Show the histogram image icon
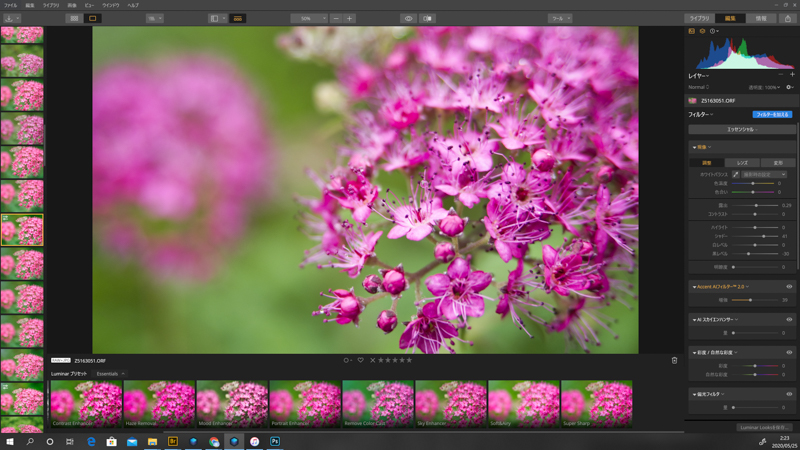800x450 pixels. 692,31
